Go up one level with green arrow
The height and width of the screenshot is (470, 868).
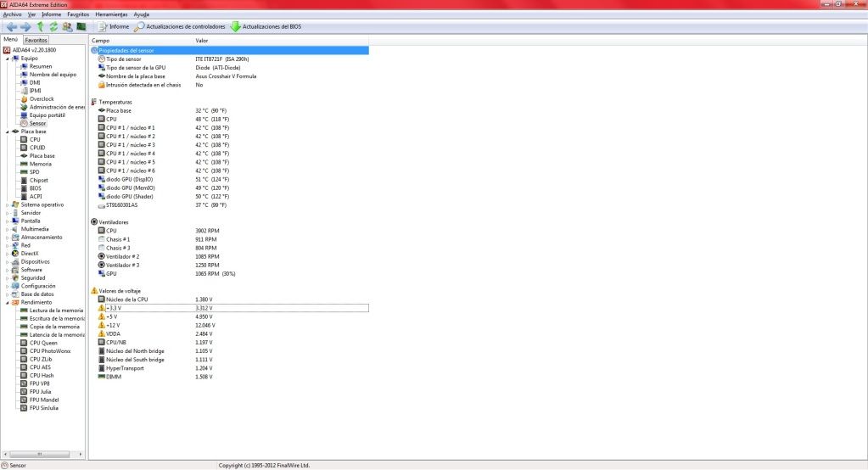tap(40, 26)
